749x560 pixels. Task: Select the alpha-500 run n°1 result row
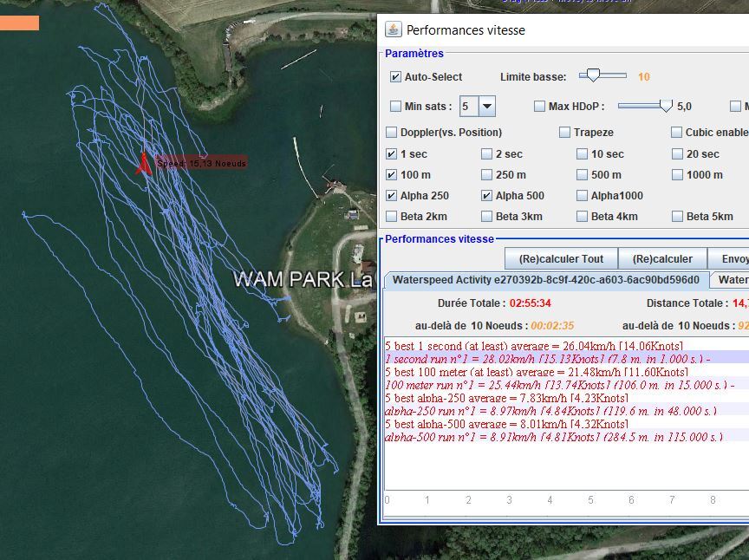click(552, 437)
